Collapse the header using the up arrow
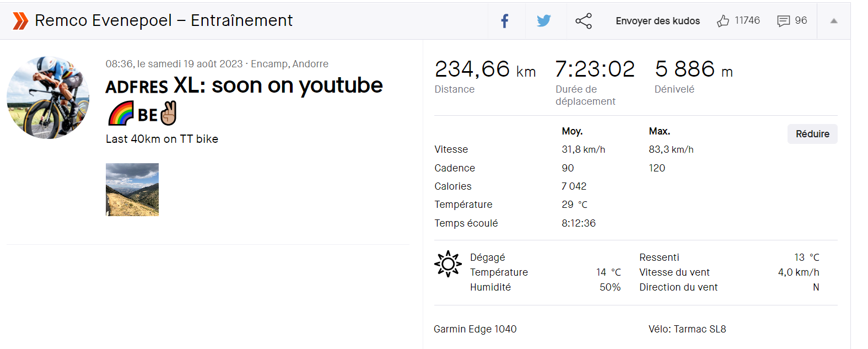 point(834,21)
